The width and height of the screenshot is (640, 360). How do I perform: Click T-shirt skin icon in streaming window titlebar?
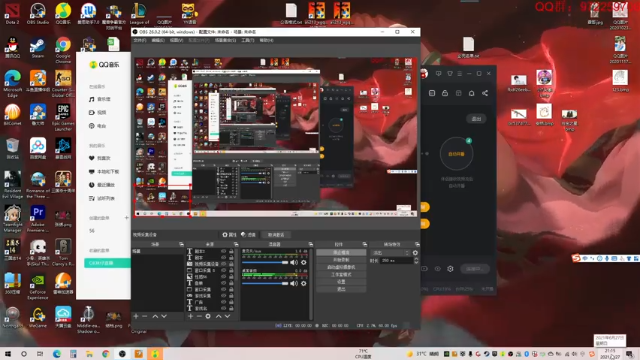[x=450, y=73]
